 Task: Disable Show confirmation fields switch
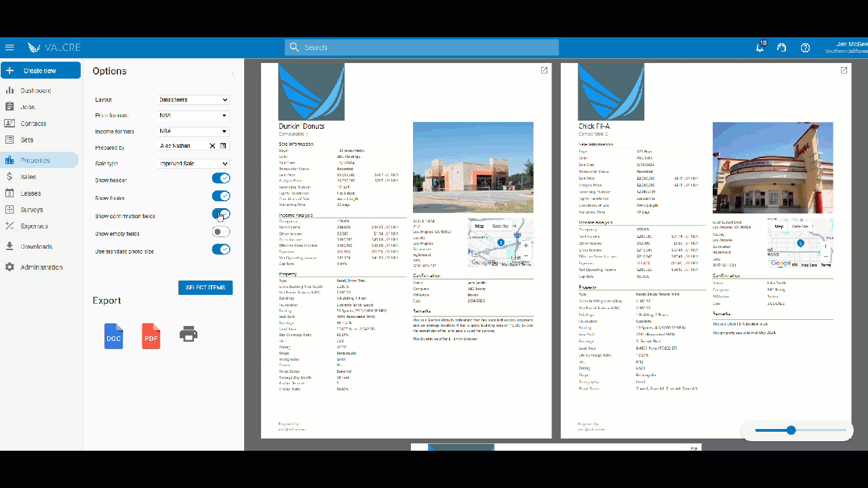(x=221, y=214)
